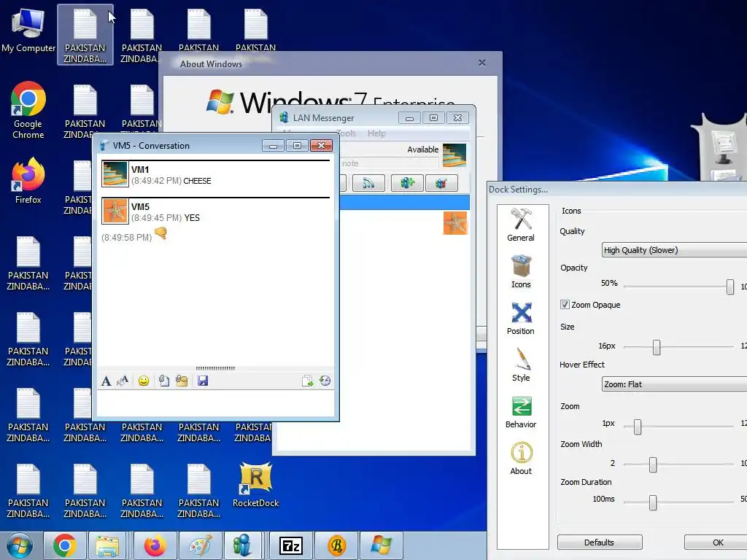Click the transfer file icon in conversation toolbar
Image resolution: width=747 pixels, height=560 pixels.
coord(307,381)
